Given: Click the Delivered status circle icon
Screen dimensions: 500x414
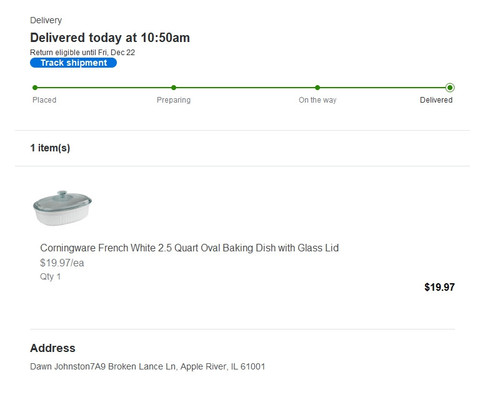Looking at the screenshot, I should (x=450, y=88).
